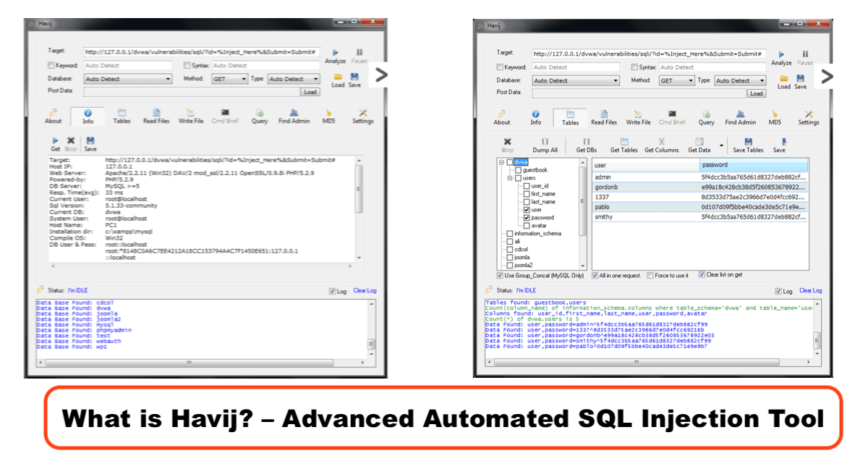Open Query in the right Havij window

tap(707, 118)
